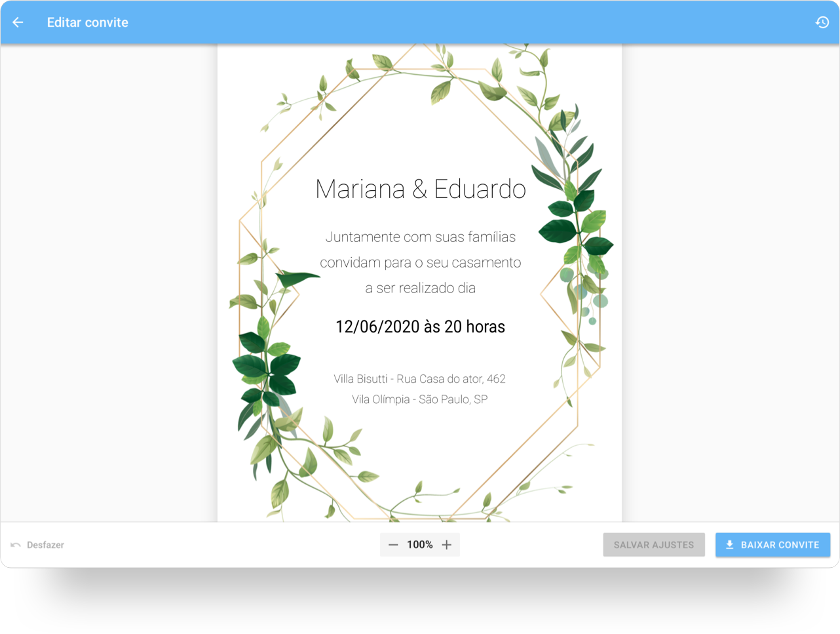Select the "Mariana & Eduardo" title text

421,189
